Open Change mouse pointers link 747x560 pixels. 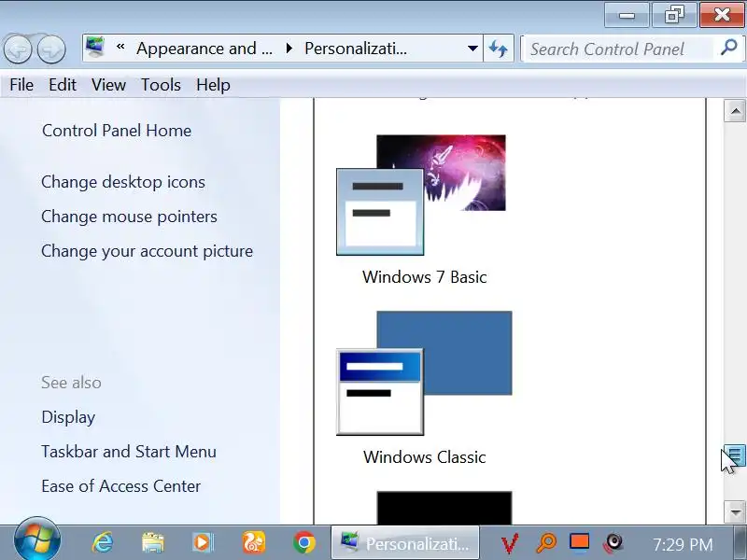tap(129, 217)
